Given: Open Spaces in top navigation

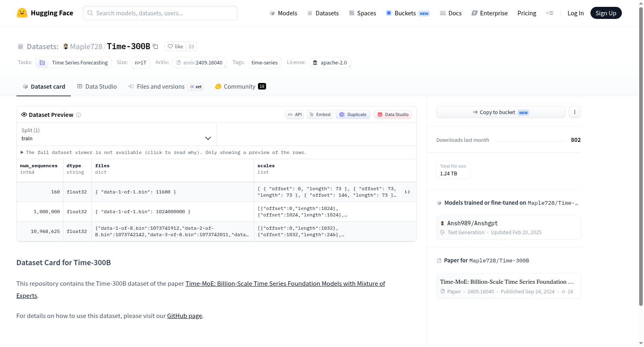Looking at the screenshot, I should pyautogui.click(x=362, y=13).
